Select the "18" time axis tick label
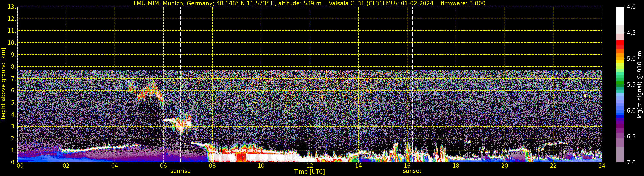 (x=456, y=166)
